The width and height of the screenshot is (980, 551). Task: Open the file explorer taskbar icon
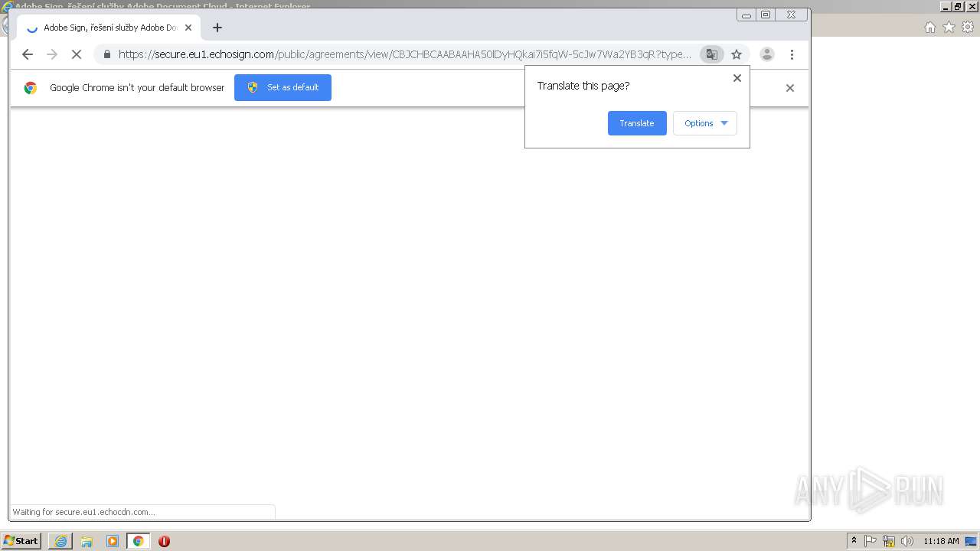click(87, 541)
